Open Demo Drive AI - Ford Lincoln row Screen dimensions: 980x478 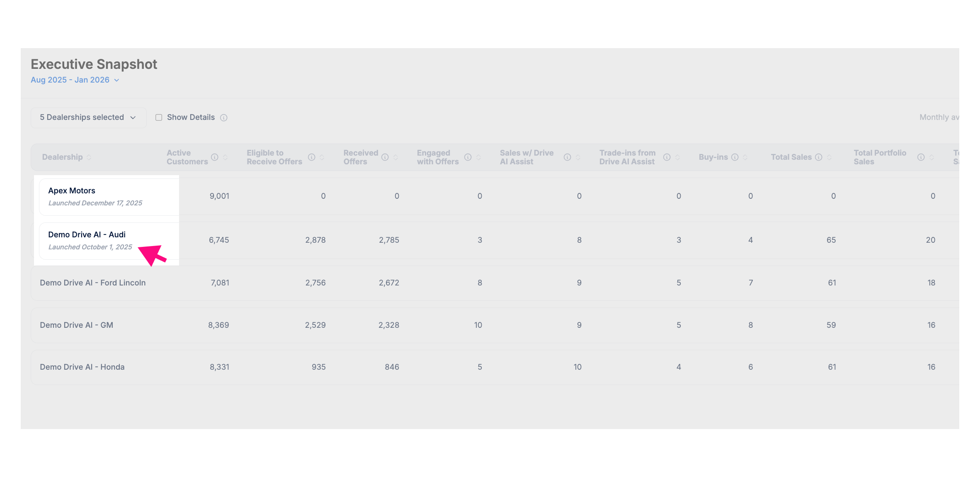[x=92, y=283]
